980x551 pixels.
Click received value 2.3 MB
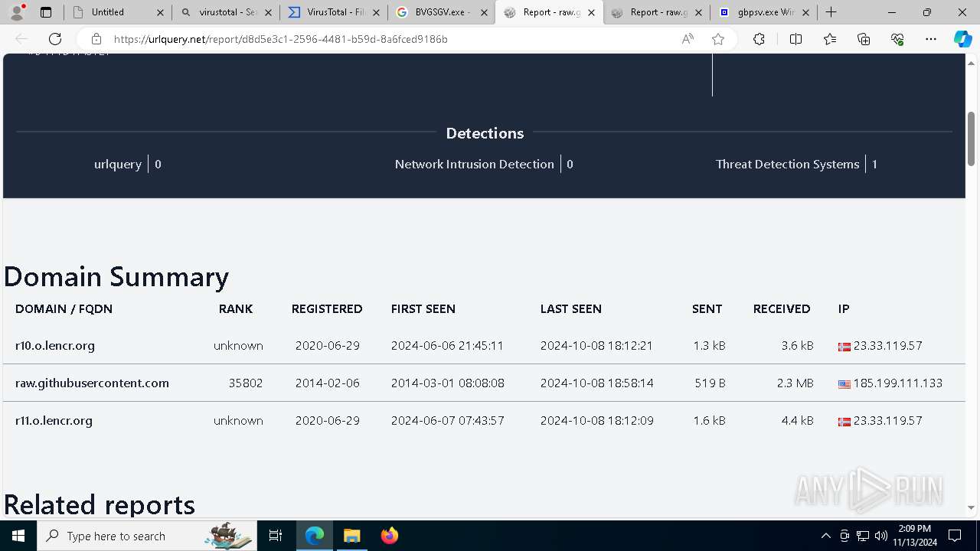click(795, 383)
